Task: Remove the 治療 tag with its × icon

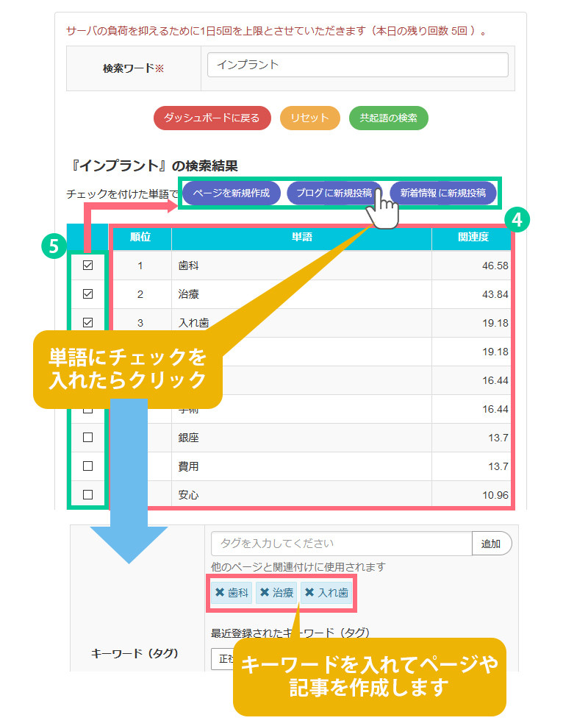Action: pos(265,593)
